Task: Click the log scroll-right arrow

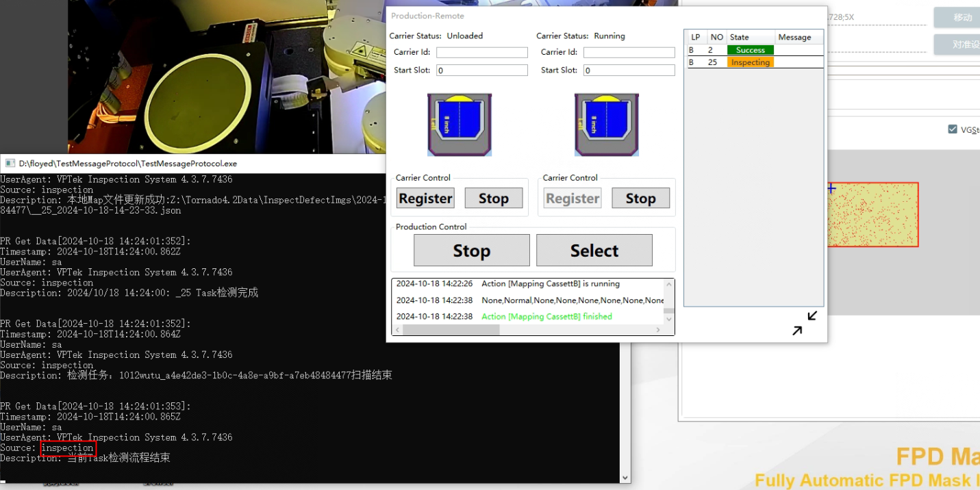Action: tap(658, 330)
